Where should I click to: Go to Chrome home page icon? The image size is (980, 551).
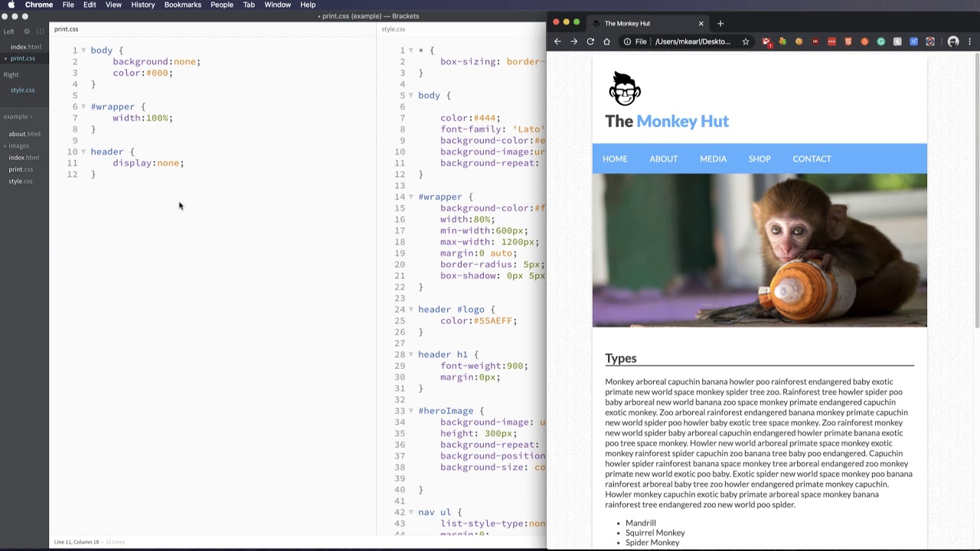[606, 41]
